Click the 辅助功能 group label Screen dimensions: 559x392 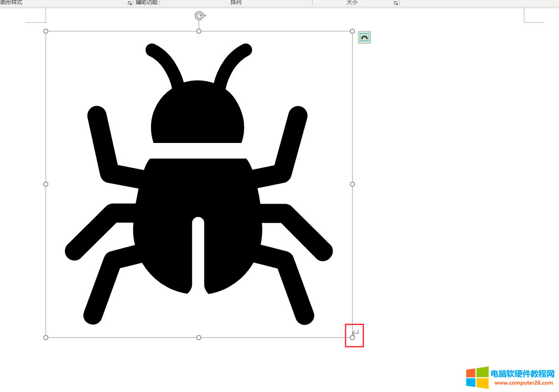coord(147,2)
